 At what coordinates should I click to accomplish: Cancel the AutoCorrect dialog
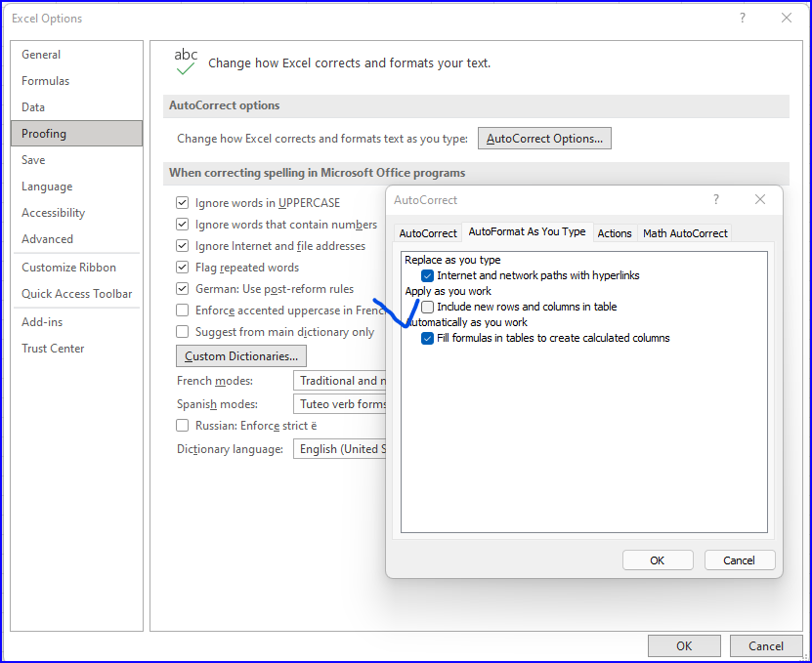point(739,560)
